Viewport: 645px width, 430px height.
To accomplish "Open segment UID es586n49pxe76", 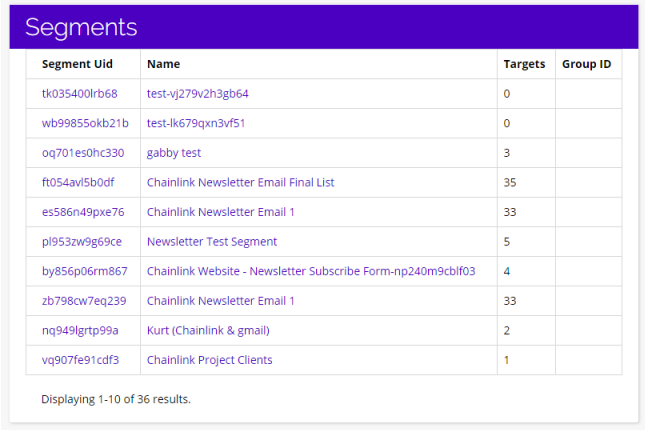I will pyautogui.click(x=83, y=212).
